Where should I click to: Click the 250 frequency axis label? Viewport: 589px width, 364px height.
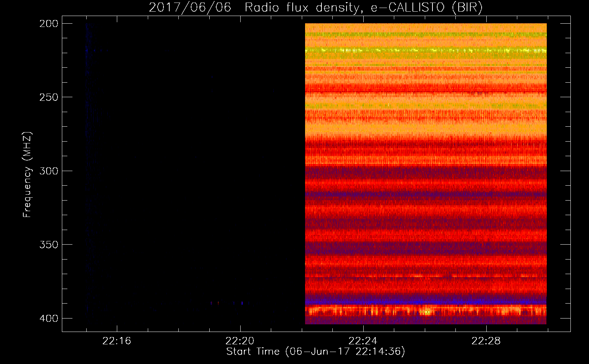coord(48,97)
